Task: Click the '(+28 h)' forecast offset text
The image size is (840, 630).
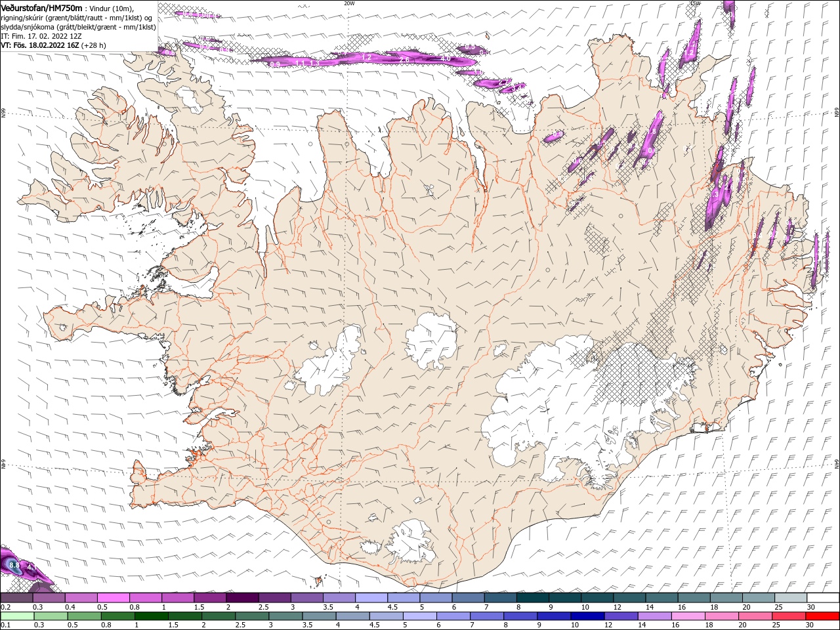Action: (x=94, y=46)
